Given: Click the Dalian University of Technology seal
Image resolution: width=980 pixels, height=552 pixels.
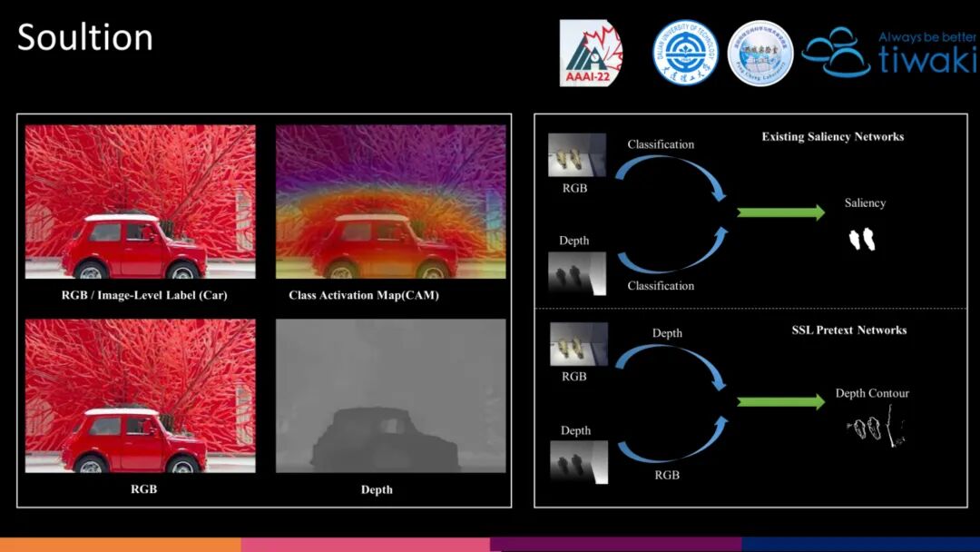Looking at the screenshot, I should click(x=685, y=53).
